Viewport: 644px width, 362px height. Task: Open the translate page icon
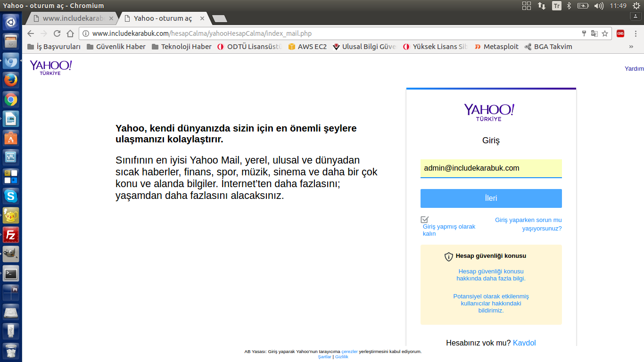pyautogui.click(x=594, y=33)
